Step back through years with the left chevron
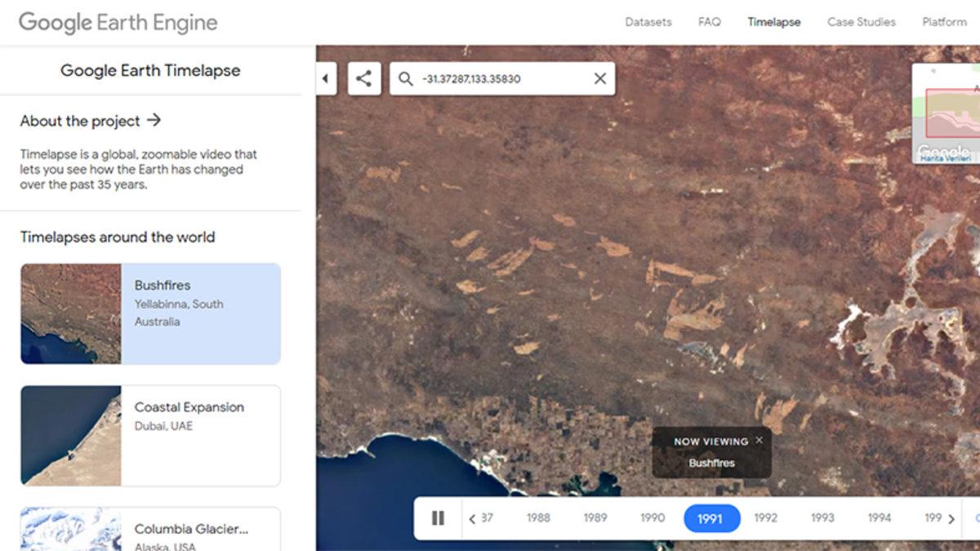This screenshot has width=980, height=551. click(x=472, y=518)
